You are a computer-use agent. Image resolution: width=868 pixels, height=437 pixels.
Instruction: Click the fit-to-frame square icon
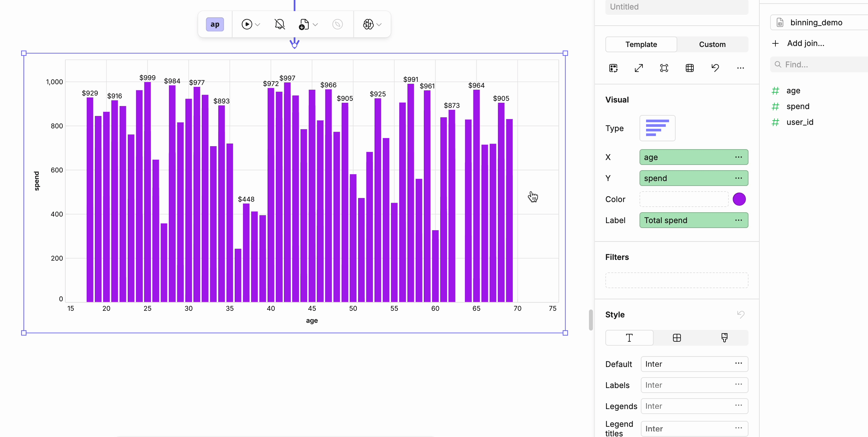pos(664,68)
